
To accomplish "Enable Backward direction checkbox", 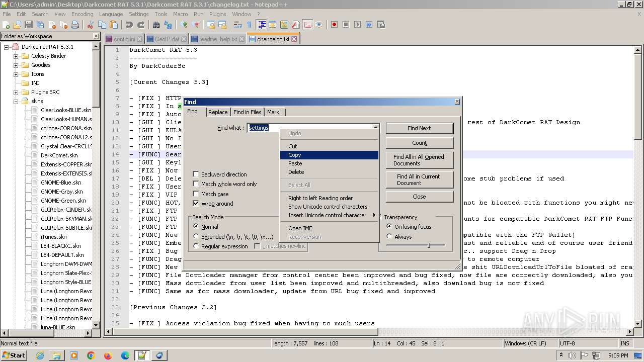I will pos(196,174).
